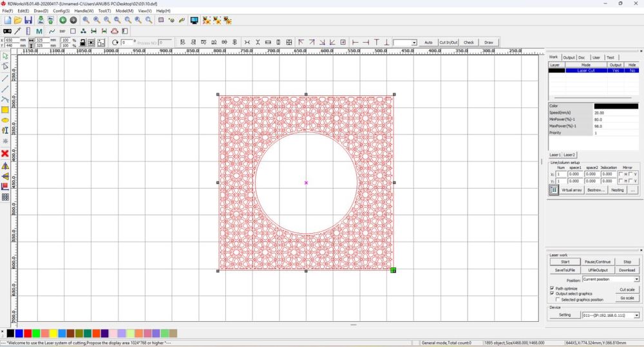This screenshot has height=347, width=644.
Task: Open the Handle(W) menu
Action: point(83,11)
